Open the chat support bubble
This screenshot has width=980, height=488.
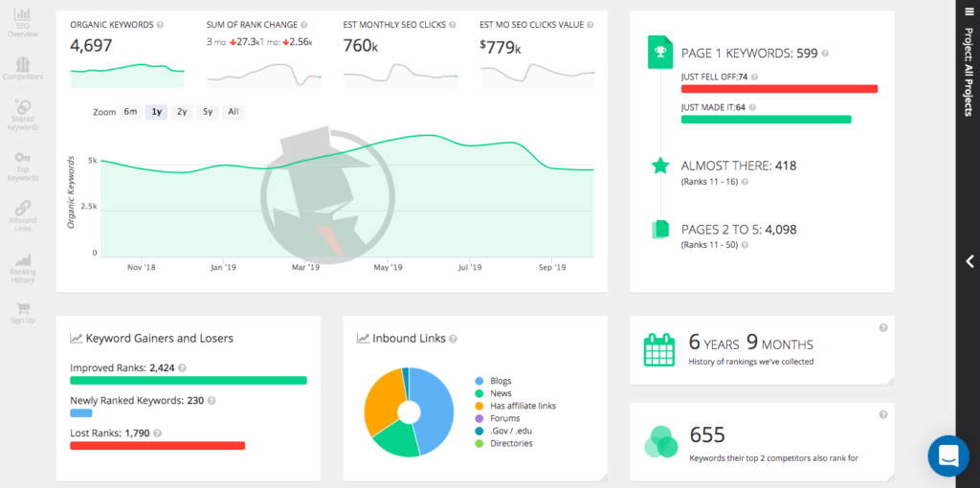tap(948, 455)
